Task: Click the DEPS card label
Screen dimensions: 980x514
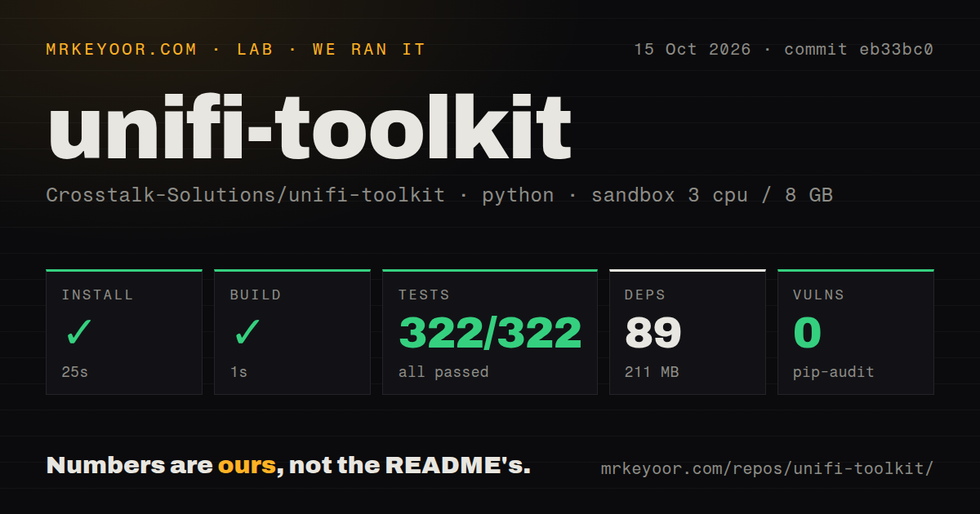Action: pyautogui.click(x=645, y=295)
